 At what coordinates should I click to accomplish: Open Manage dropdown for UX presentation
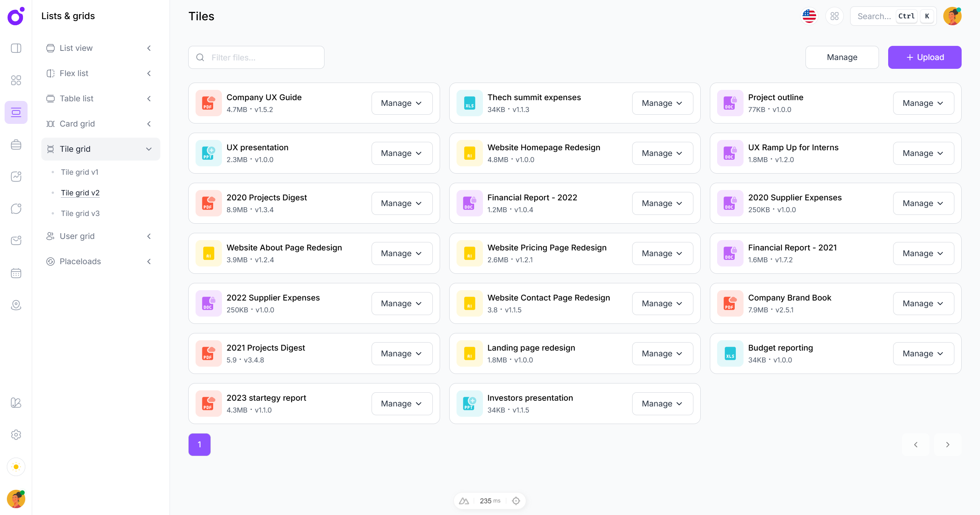pyautogui.click(x=401, y=153)
